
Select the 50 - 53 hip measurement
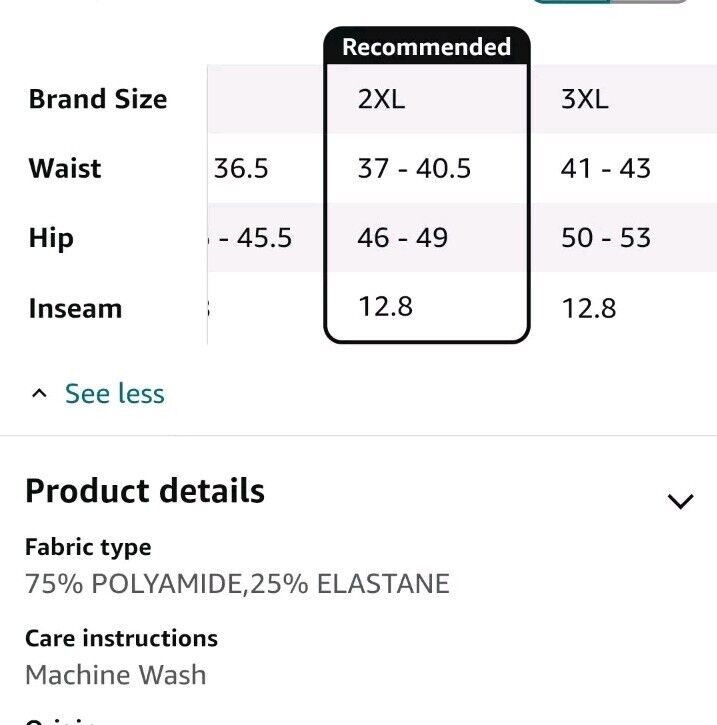coord(606,238)
